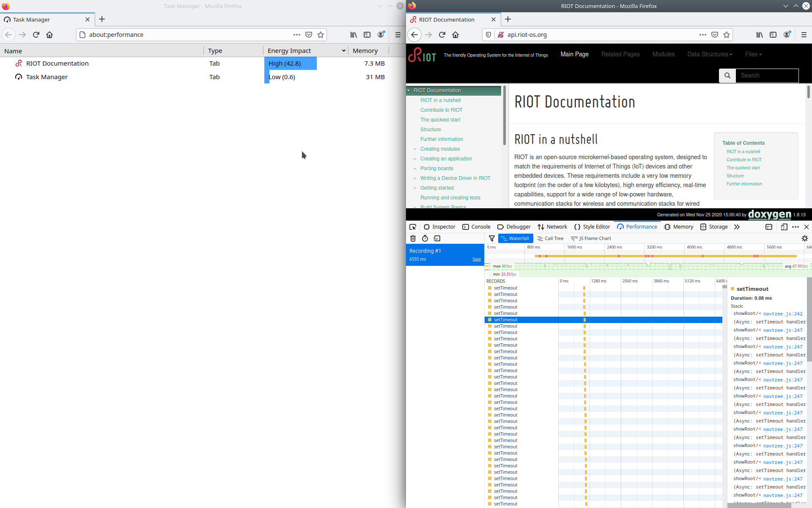Select the Task Manager row in the table
The width and height of the screenshot is (812, 508).
coord(195,77)
